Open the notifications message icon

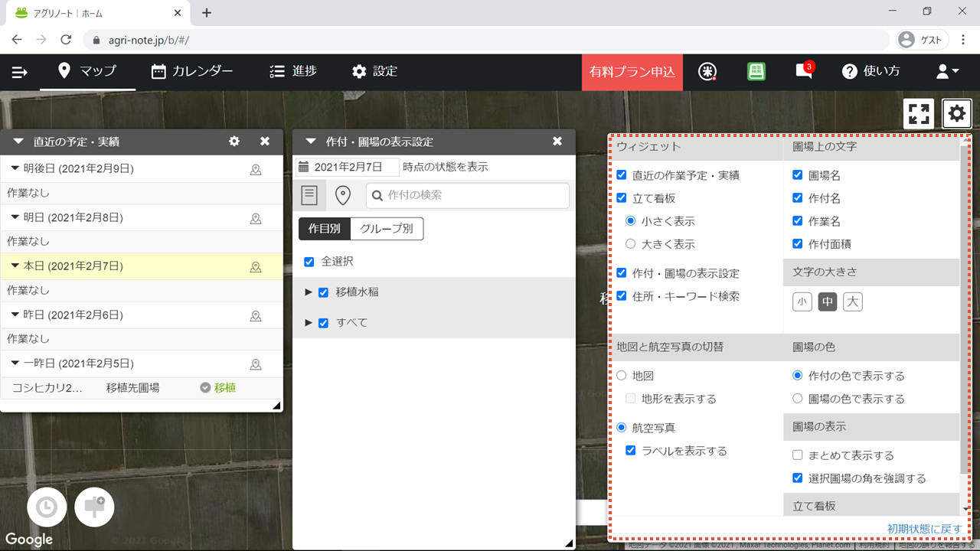tap(803, 71)
